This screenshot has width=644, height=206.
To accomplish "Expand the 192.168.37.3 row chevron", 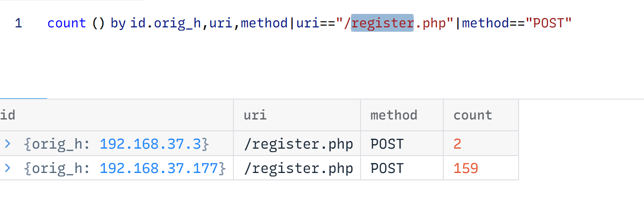I will 7,144.
